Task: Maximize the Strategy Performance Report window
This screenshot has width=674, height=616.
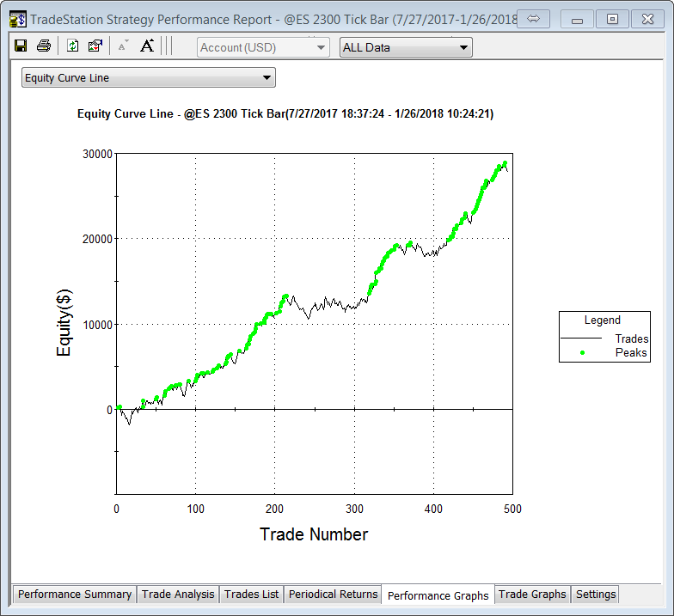Action: tap(612, 19)
